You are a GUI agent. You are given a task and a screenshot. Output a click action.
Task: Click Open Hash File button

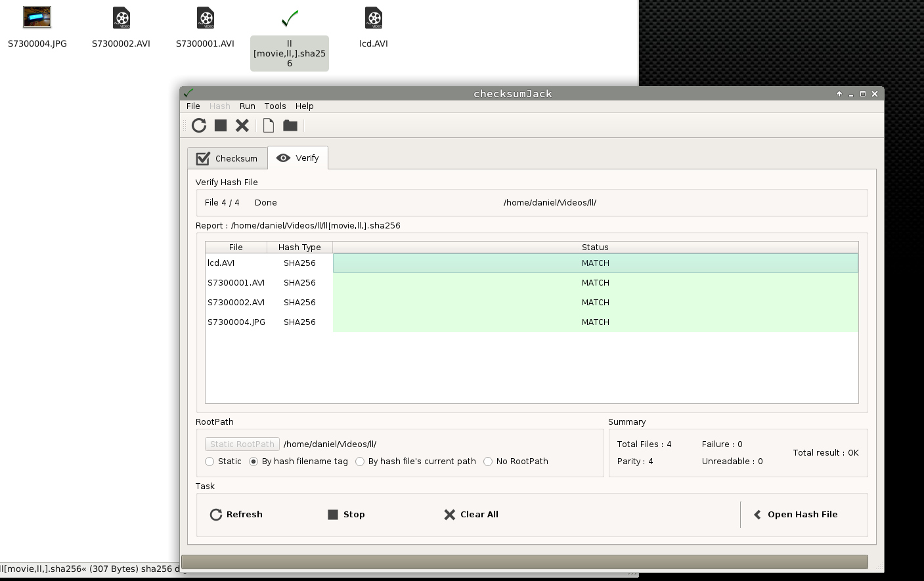click(795, 515)
